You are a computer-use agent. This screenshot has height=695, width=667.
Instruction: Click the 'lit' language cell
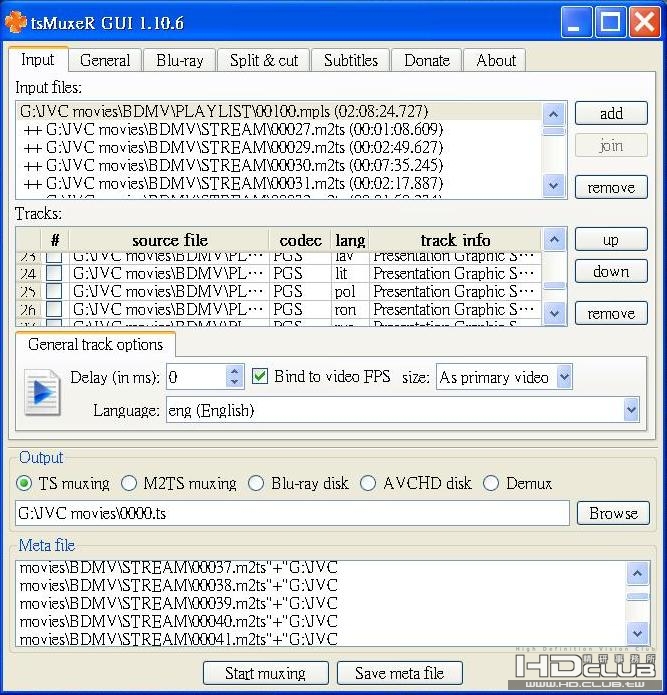[x=350, y=273]
